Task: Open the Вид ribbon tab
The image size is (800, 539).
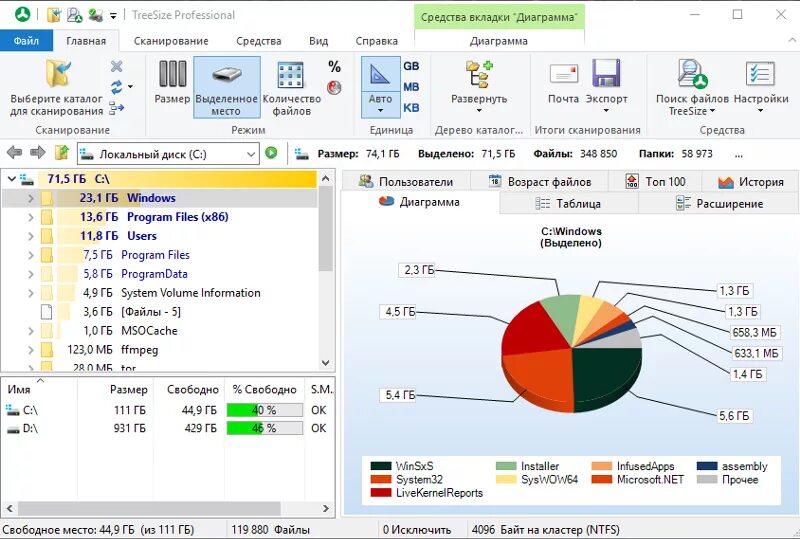Action: click(x=318, y=41)
